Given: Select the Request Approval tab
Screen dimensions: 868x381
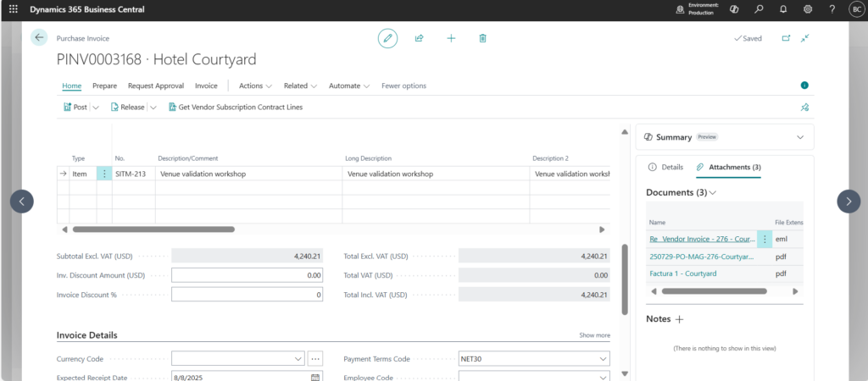Looking at the screenshot, I should (156, 86).
